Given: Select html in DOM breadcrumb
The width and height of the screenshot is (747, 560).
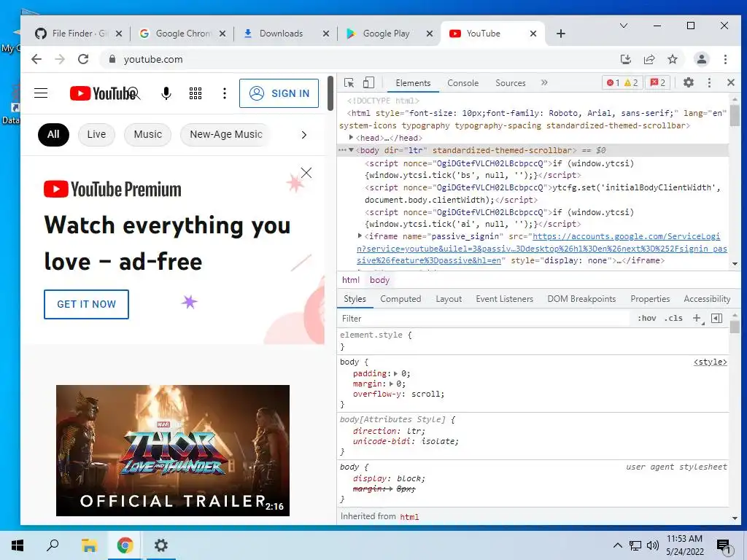Looking at the screenshot, I should (351, 280).
